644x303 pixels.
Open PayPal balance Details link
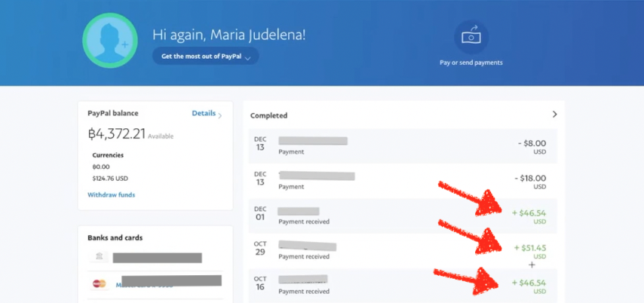point(207,114)
